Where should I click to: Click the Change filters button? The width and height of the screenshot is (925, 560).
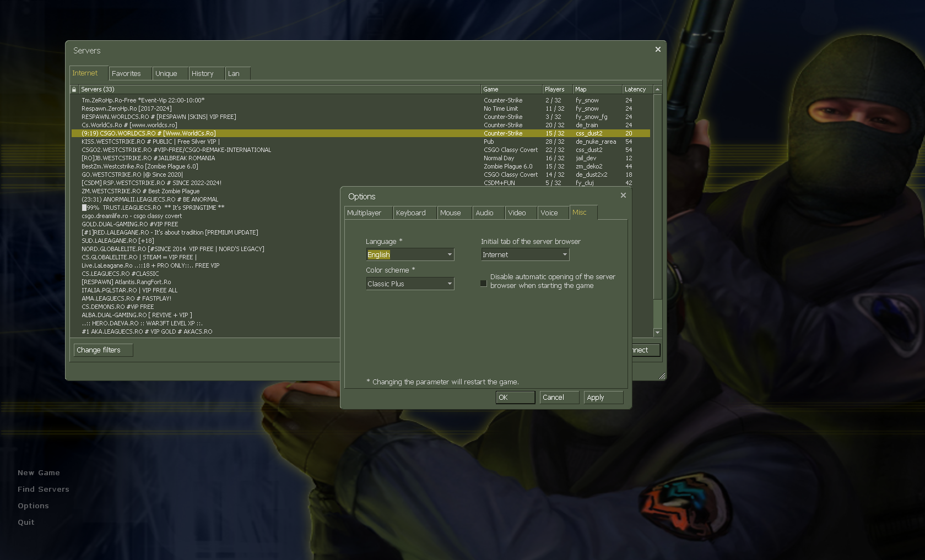pos(103,350)
